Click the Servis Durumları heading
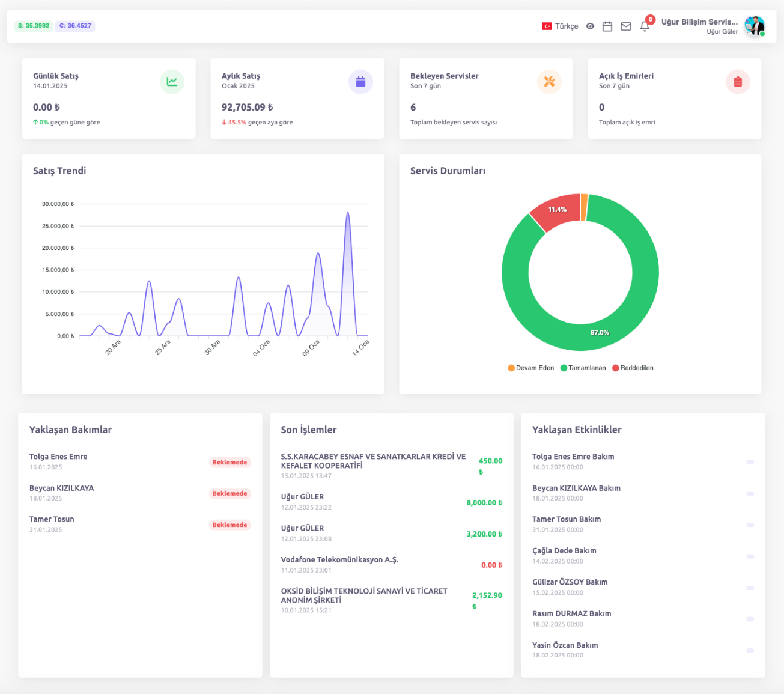The width and height of the screenshot is (784, 694). [448, 171]
